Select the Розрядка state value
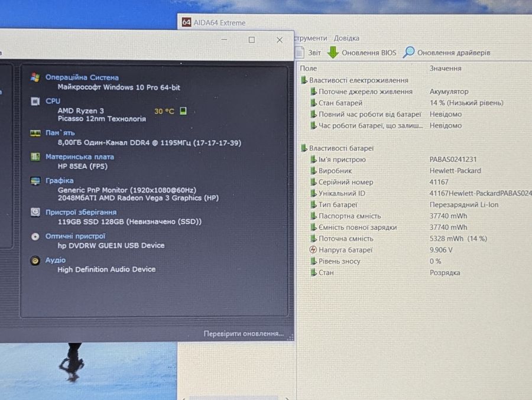 445,273
